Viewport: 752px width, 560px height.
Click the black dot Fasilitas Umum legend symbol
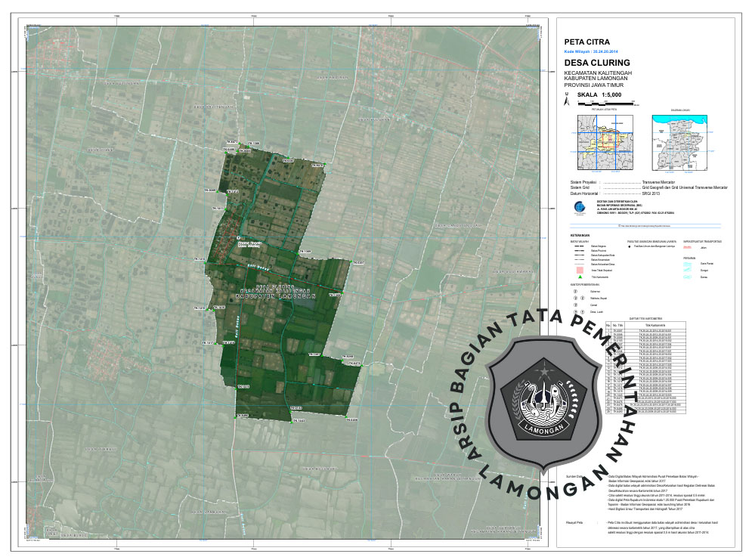[630, 247]
